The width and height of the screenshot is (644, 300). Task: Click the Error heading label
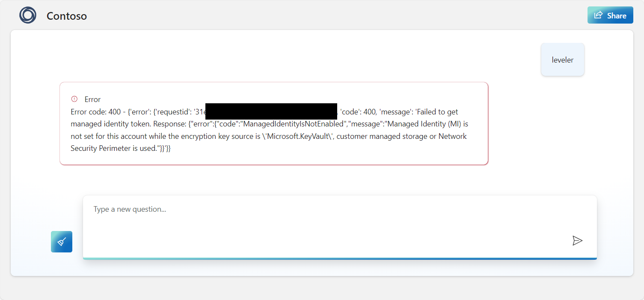click(92, 99)
